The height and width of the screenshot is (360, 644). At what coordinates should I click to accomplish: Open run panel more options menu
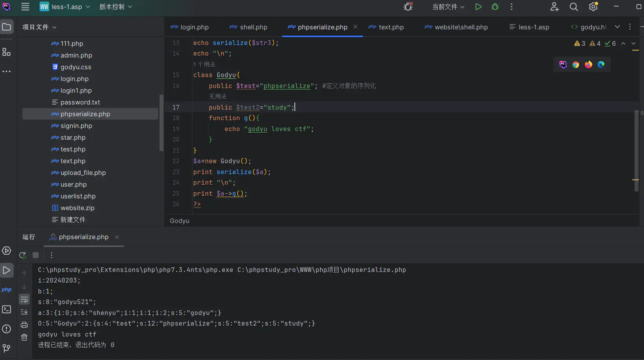[x=52, y=255]
